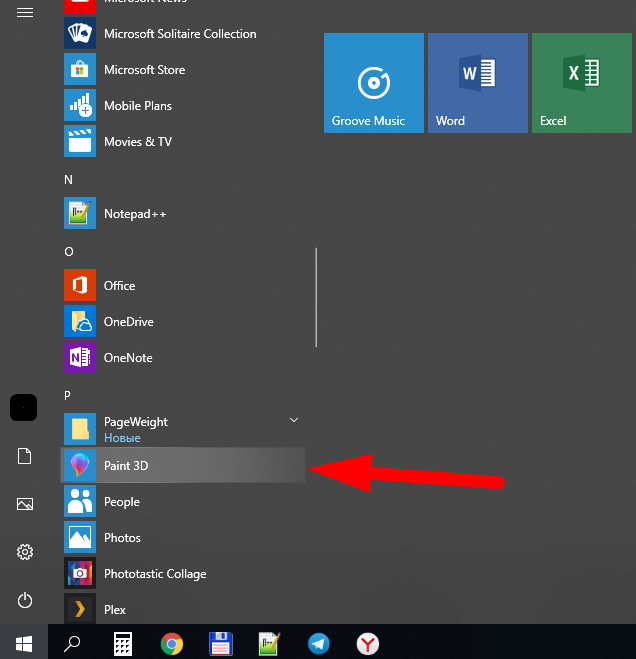The height and width of the screenshot is (659, 636).
Task: Launch Paint 3D from its icon
Action: (80, 465)
